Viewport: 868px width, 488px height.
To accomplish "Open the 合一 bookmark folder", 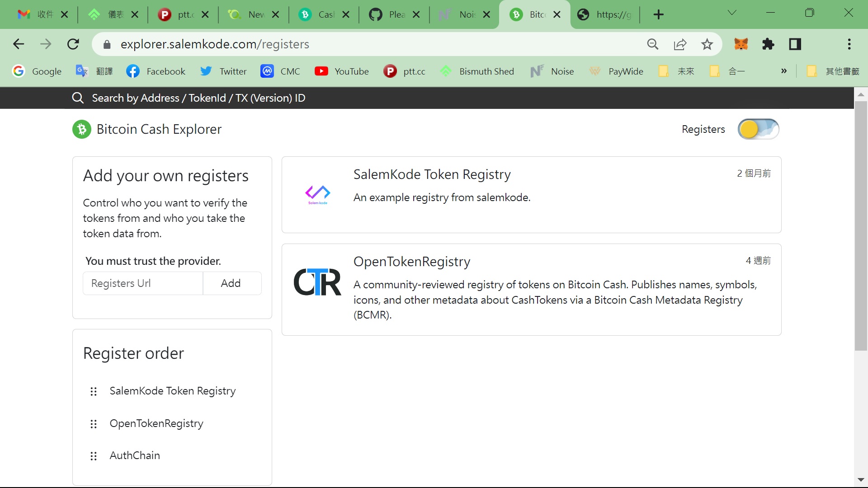I will pos(727,71).
